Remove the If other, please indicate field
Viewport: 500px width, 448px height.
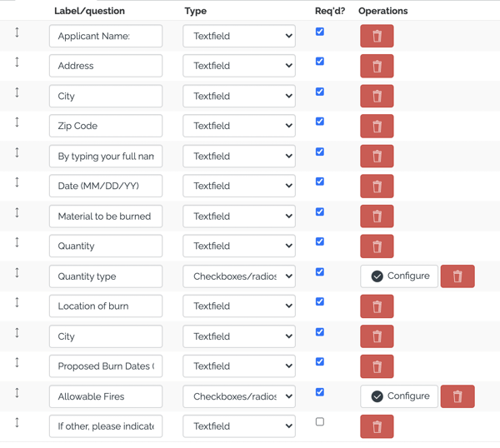pyautogui.click(x=377, y=426)
